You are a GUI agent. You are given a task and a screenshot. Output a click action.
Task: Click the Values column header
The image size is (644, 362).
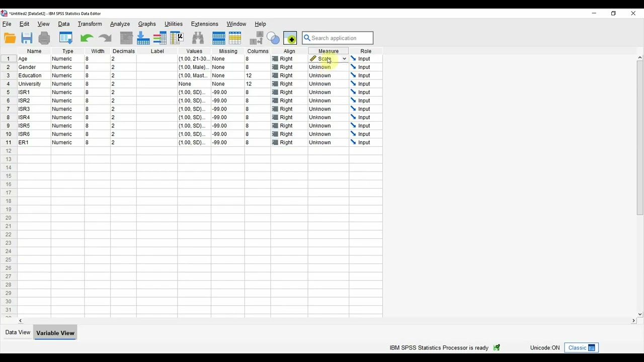click(x=194, y=51)
